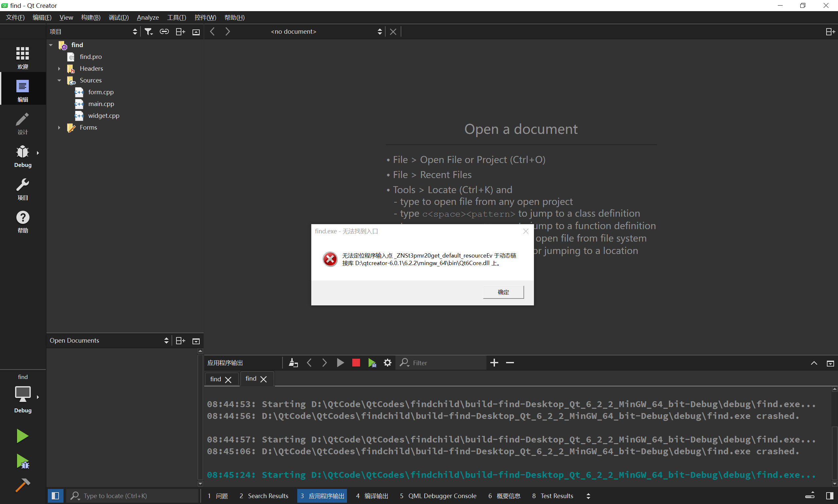Open the Welcome mode in sidebar
The width and height of the screenshot is (838, 504).
coord(22,58)
